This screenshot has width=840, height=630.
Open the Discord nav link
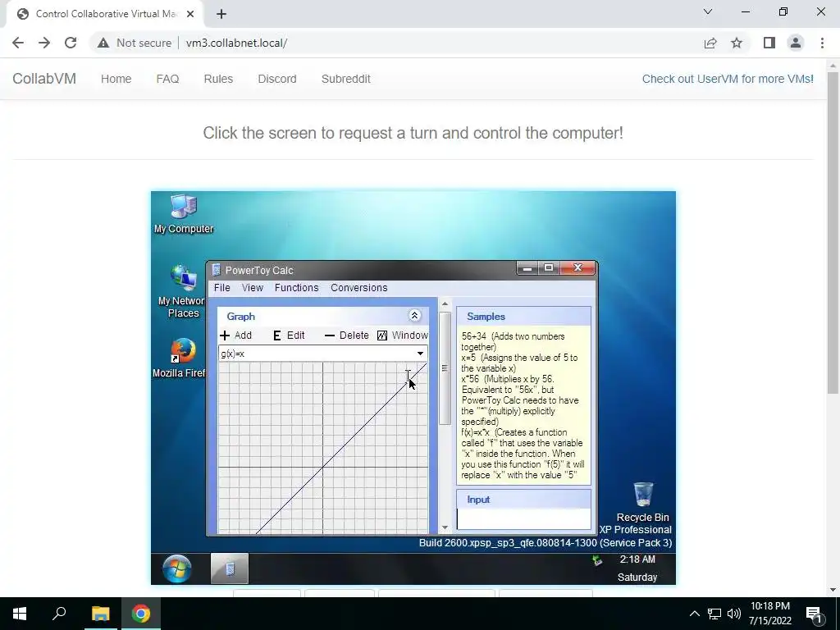click(277, 79)
